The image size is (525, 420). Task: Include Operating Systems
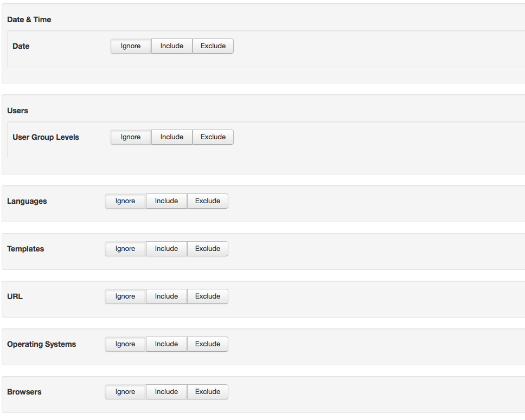pos(167,344)
